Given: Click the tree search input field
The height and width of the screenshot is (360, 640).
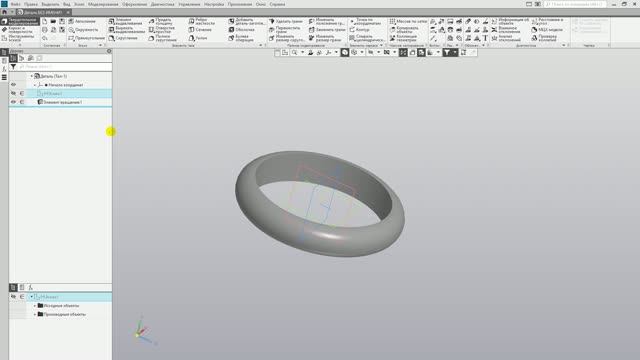Looking at the screenshot, I should point(64,67).
